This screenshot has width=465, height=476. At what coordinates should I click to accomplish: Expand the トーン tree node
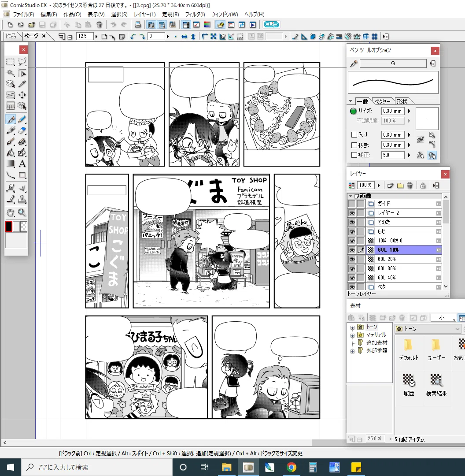pyautogui.click(x=352, y=327)
